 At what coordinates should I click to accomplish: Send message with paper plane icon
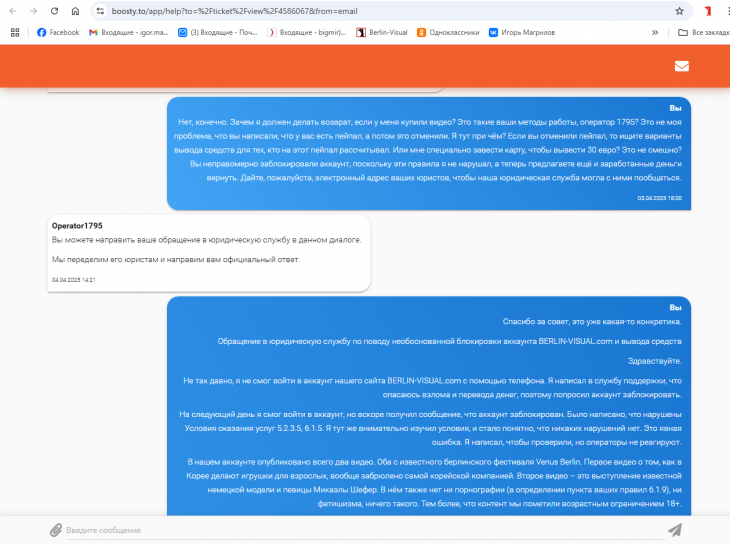pyautogui.click(x=675, y=529)
